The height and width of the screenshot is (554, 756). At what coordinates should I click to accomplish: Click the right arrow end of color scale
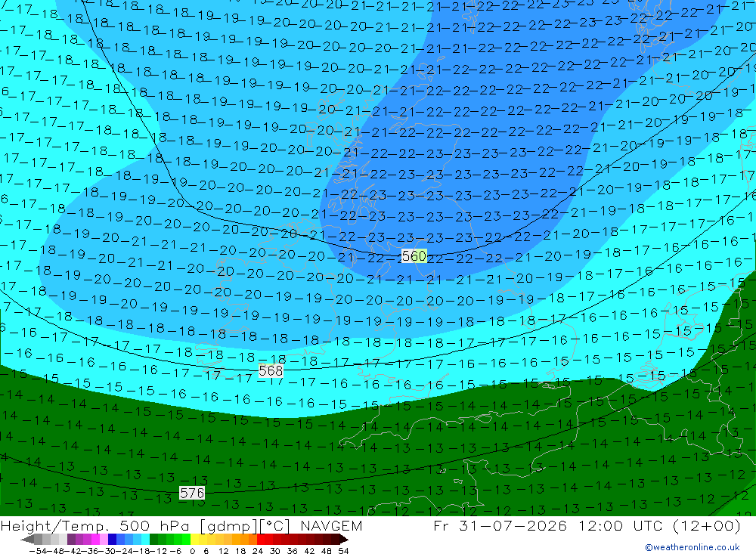coord(343,540)
